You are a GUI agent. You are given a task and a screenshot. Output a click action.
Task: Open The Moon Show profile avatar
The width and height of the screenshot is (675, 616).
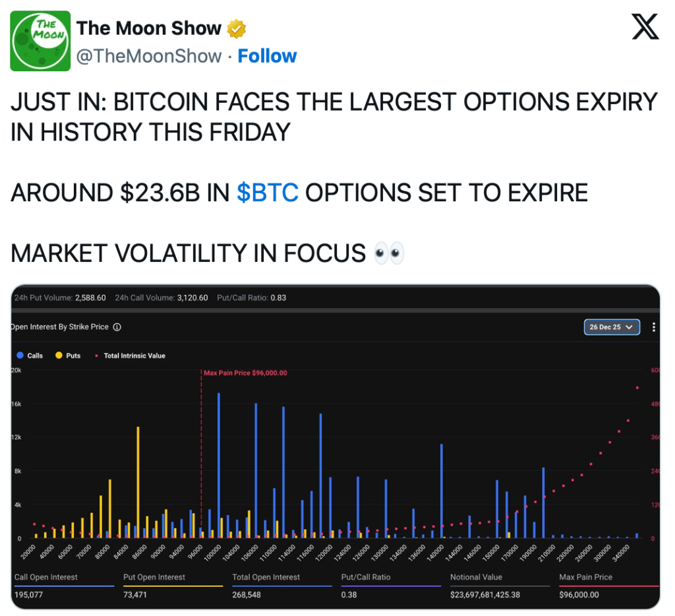(40, 41)
